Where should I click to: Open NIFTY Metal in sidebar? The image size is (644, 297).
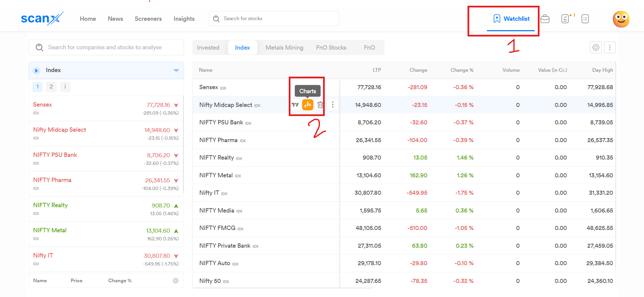click(x=106, y=234)
